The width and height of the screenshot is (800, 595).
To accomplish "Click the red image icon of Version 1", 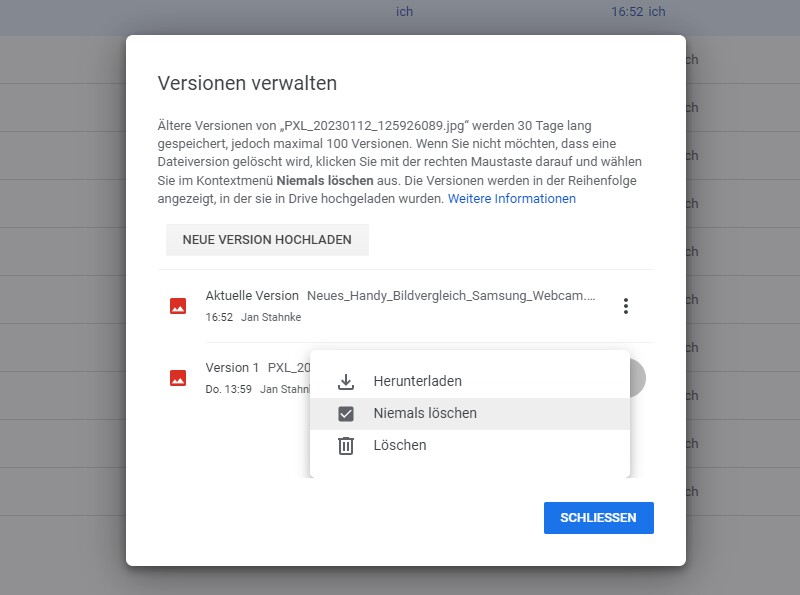I will point(178,377).
